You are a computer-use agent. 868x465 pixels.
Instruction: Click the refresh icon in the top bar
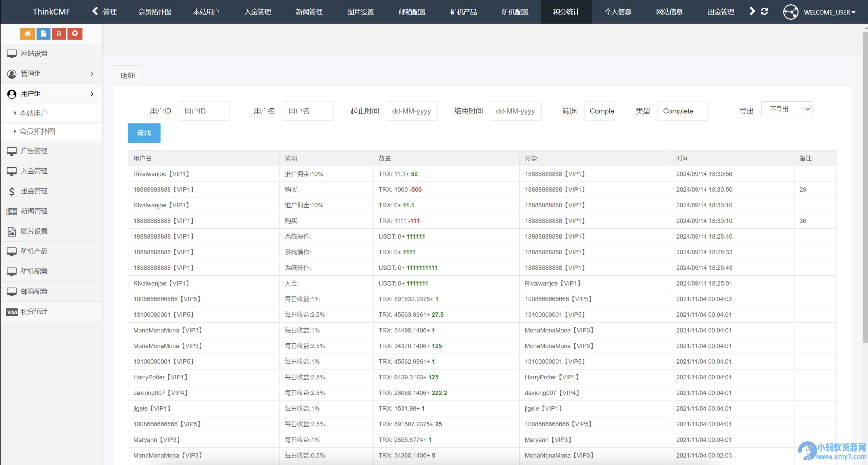click(764, 11)
